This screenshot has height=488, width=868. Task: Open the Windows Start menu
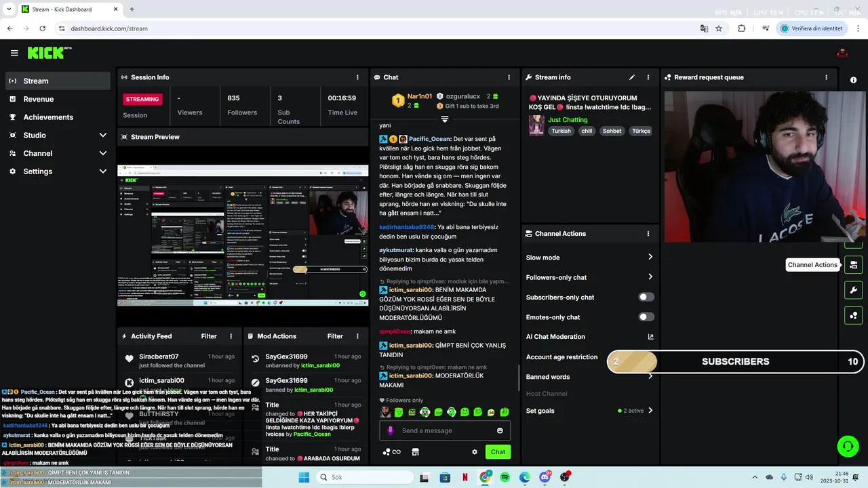click(304, 478)
